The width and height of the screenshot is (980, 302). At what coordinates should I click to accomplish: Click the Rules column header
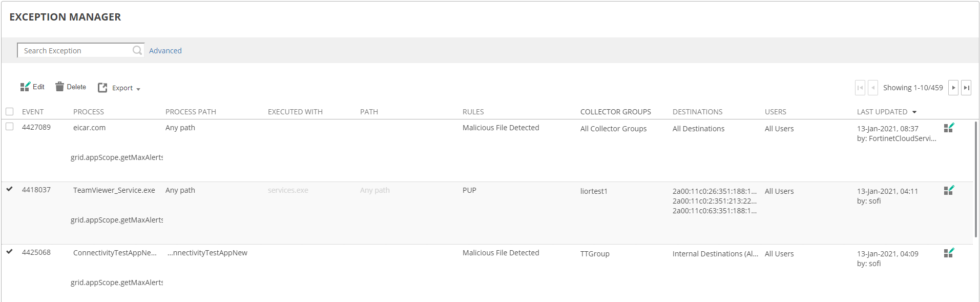pyautogui.click(x=473, y=112)
